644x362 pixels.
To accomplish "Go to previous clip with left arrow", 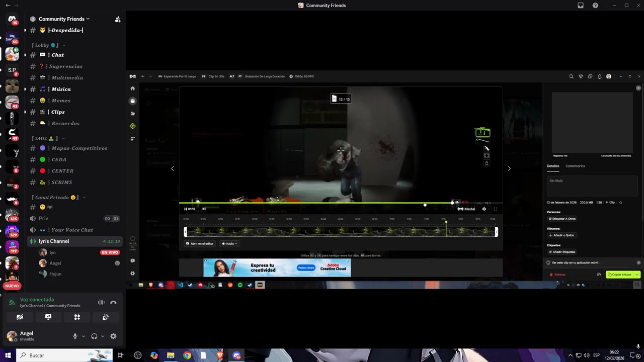I will pos(173,168).
